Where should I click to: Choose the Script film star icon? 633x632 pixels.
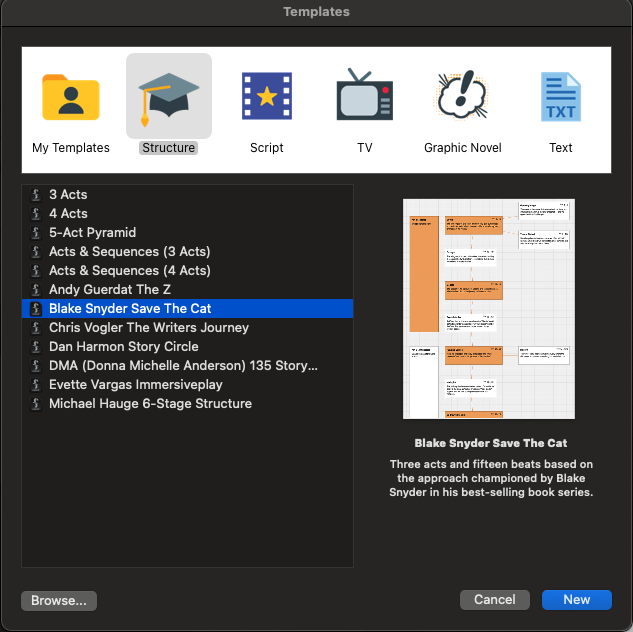(267, 97)
